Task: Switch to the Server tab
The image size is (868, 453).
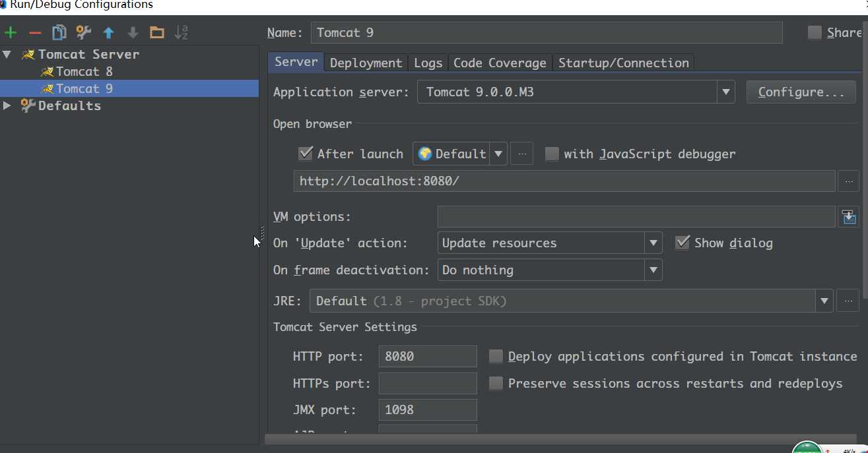Action: (296, 62)
